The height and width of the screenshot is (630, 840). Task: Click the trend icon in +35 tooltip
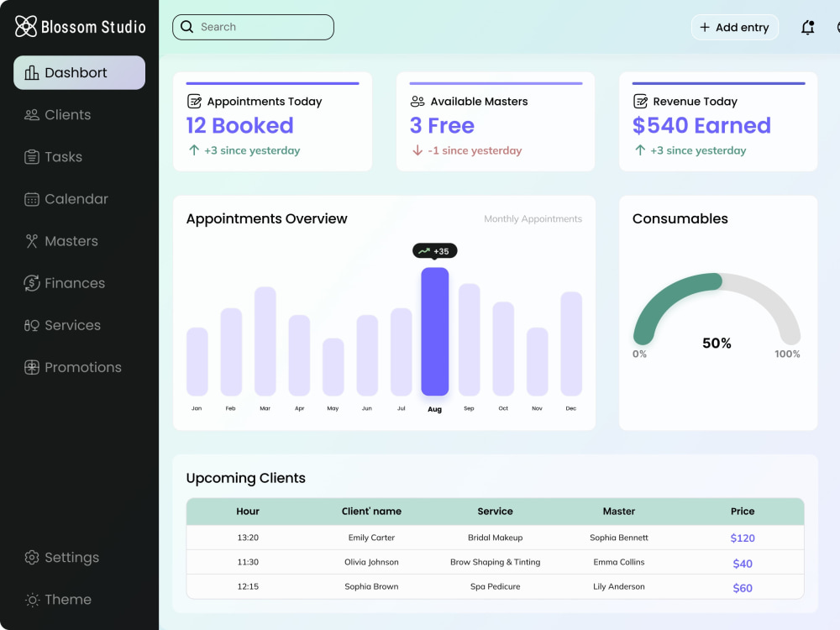pyautogui.click(x=424, y=250)
